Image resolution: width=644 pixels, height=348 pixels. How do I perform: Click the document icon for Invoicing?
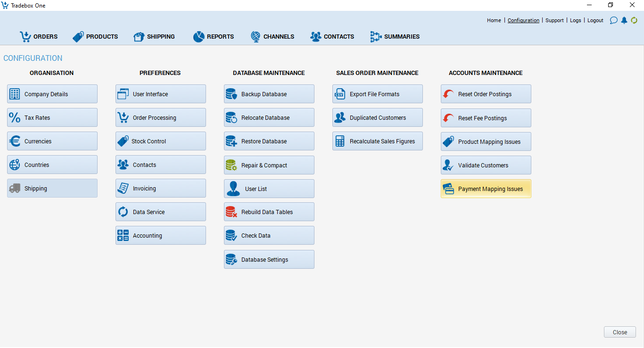click(123, 188)
